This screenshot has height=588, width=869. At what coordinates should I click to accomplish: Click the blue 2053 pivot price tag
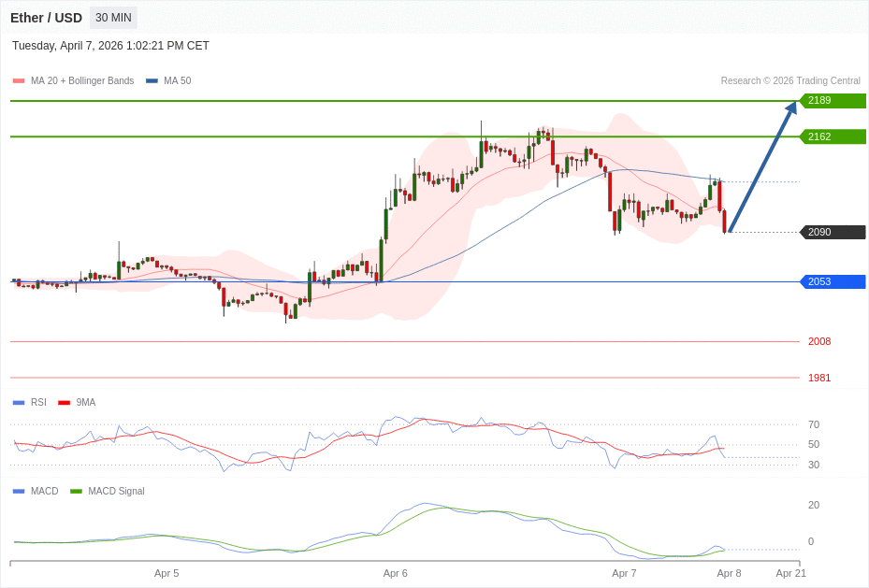pyautogui.click(x=833, y=281)
